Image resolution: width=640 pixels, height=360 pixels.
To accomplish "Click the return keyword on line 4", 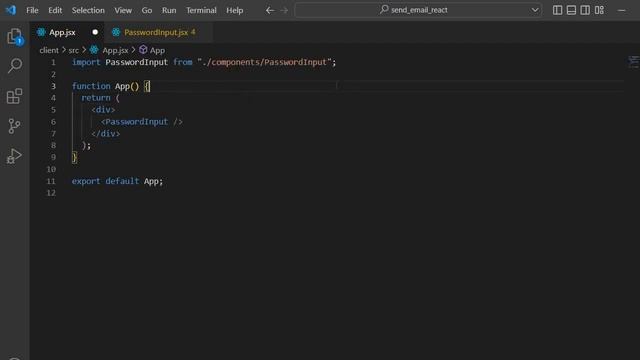I will click(x=96, y=98).
